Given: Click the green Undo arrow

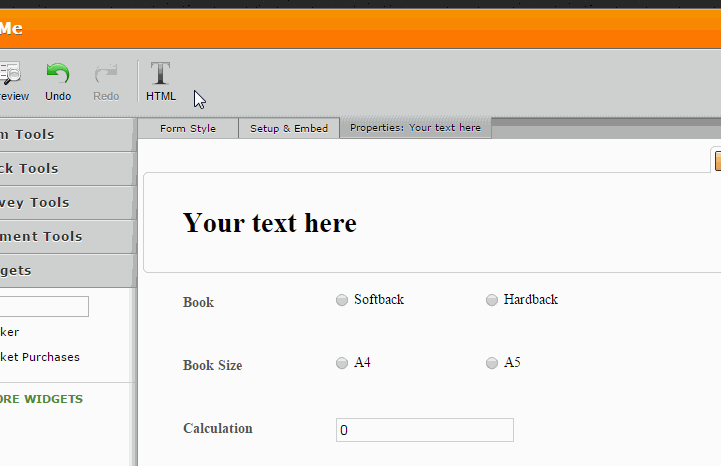Looking at the screenshot, I should (58, 74).
